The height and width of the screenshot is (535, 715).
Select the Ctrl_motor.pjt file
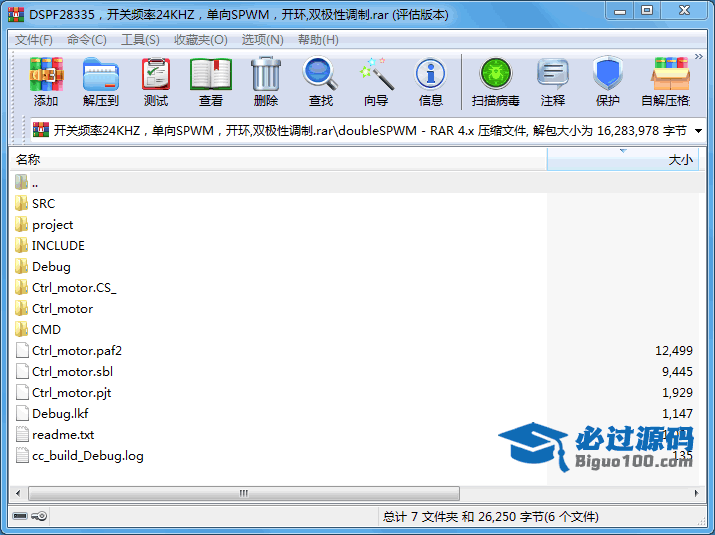(x=63, y=392)
